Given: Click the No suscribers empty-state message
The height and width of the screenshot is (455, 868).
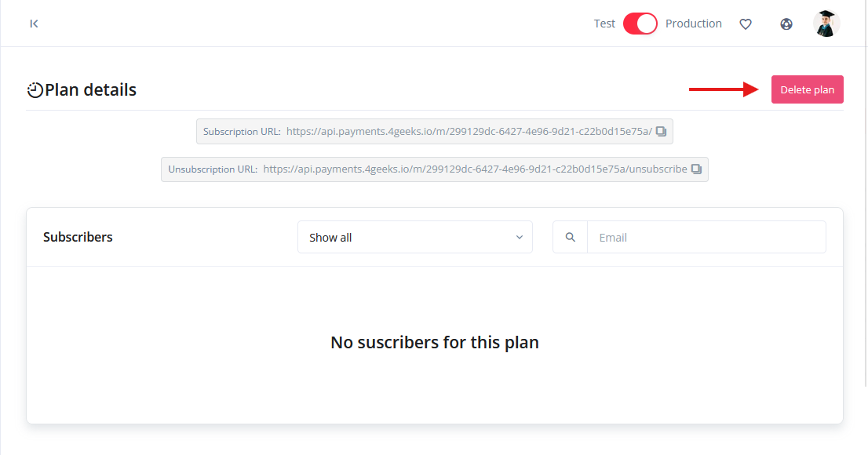Looking at the screenshot, I should click(x=434, y=342).
